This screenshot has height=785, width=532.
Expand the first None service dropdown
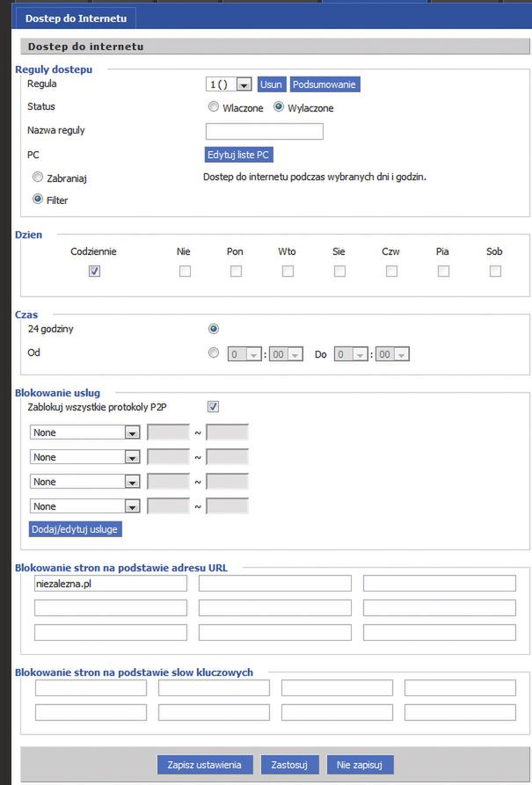click(85, 432)
